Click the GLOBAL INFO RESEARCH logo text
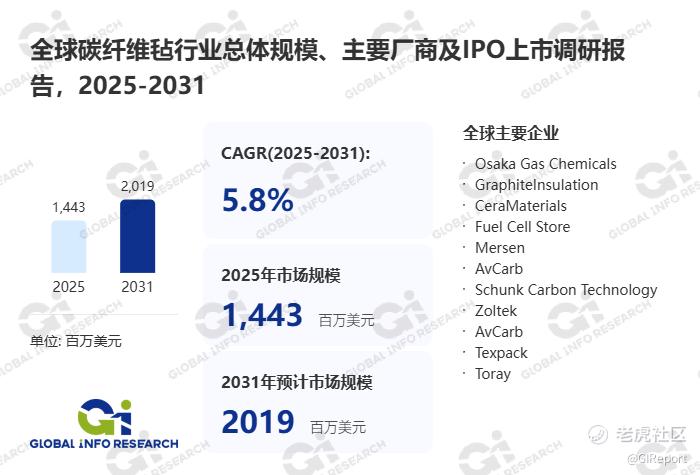 [x=104, y=443]
